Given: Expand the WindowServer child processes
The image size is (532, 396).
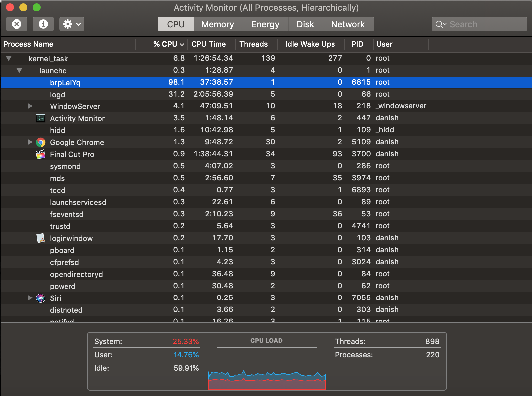Looking at the screenshot, I should pos(30,106).
